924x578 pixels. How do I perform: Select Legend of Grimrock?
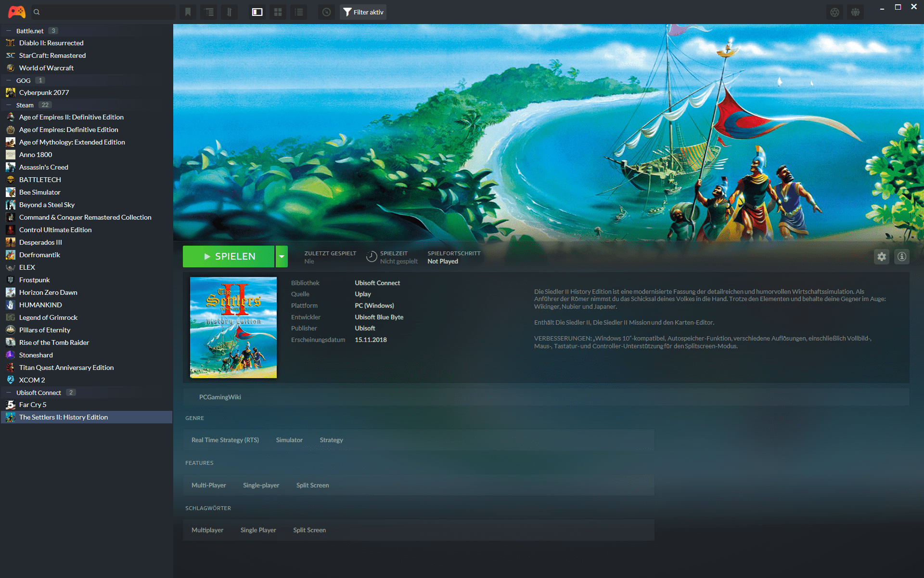pos(87,317)
